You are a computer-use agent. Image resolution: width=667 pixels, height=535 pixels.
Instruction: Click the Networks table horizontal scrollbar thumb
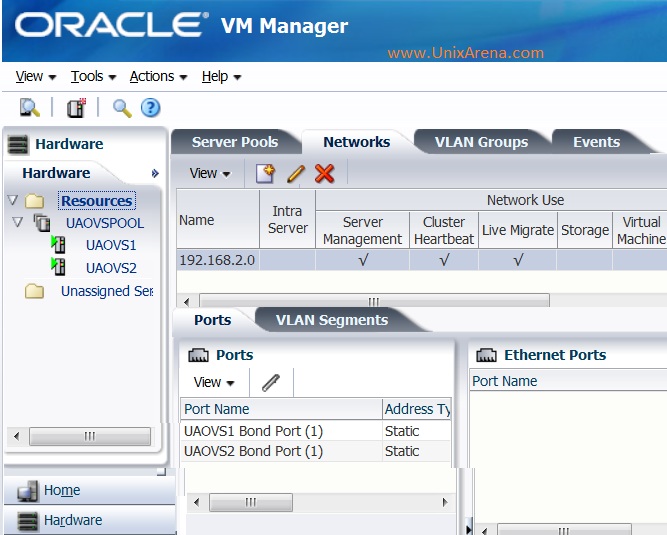pos(374,302)
